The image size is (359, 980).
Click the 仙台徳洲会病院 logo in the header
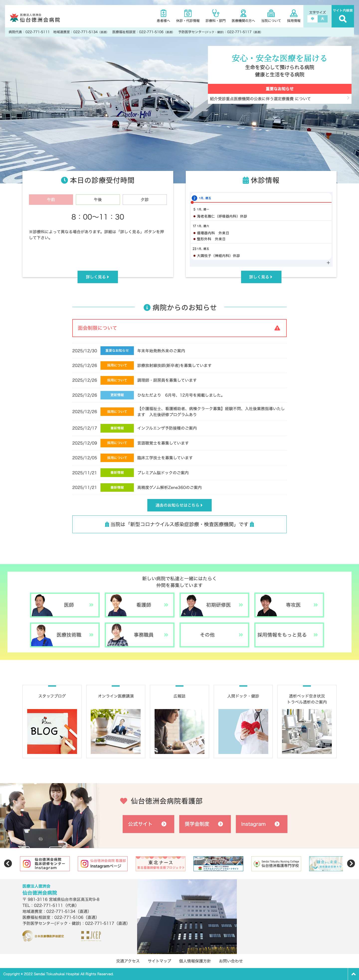point(35,17)
